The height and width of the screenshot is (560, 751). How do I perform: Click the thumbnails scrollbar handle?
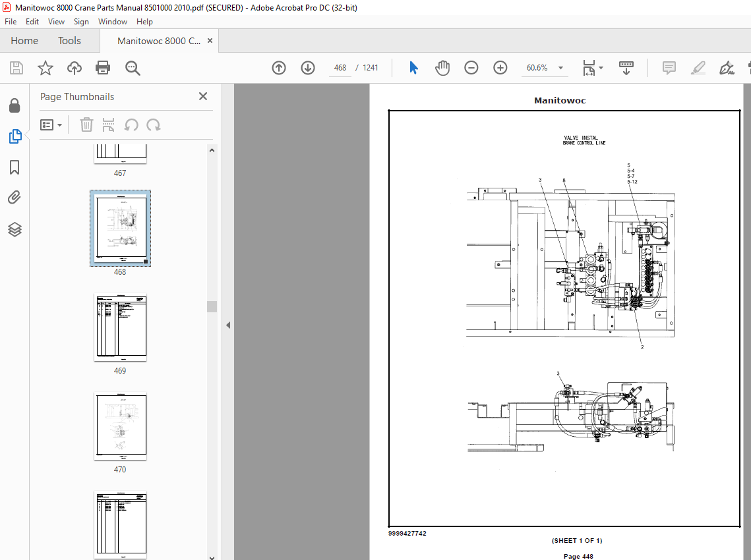click(x=212, y=306)
